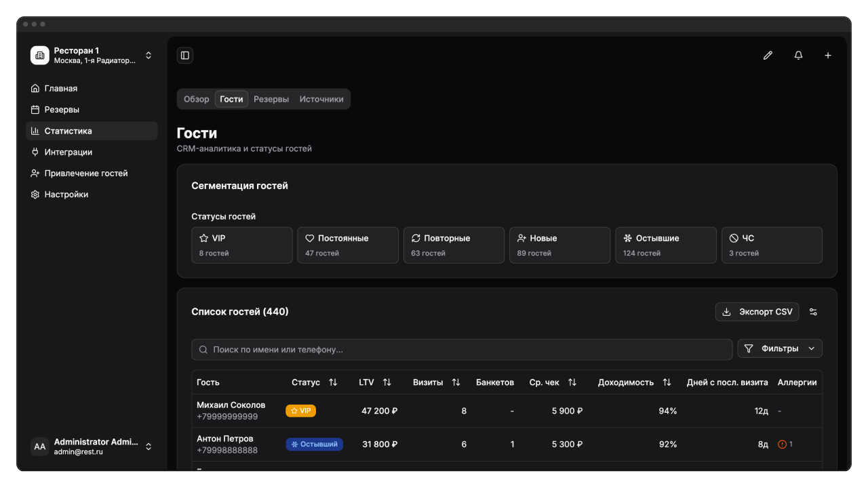Click the Ресторан 1 logo icon
This screenshot has height=488, width=868.
40,56
